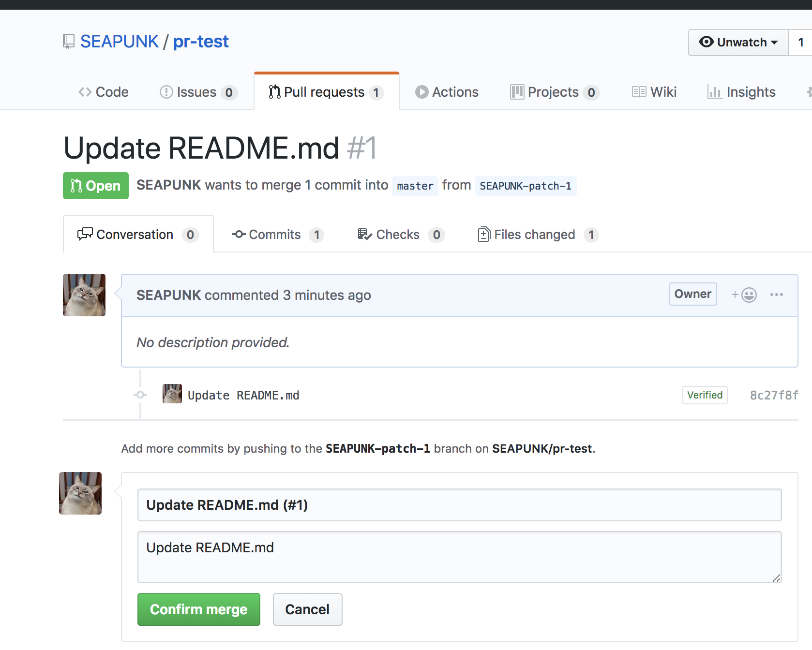The width and height of the screenshot is (812, 650).
Task: Open the comment options kebab menu
Action: [x=777, y=295]
